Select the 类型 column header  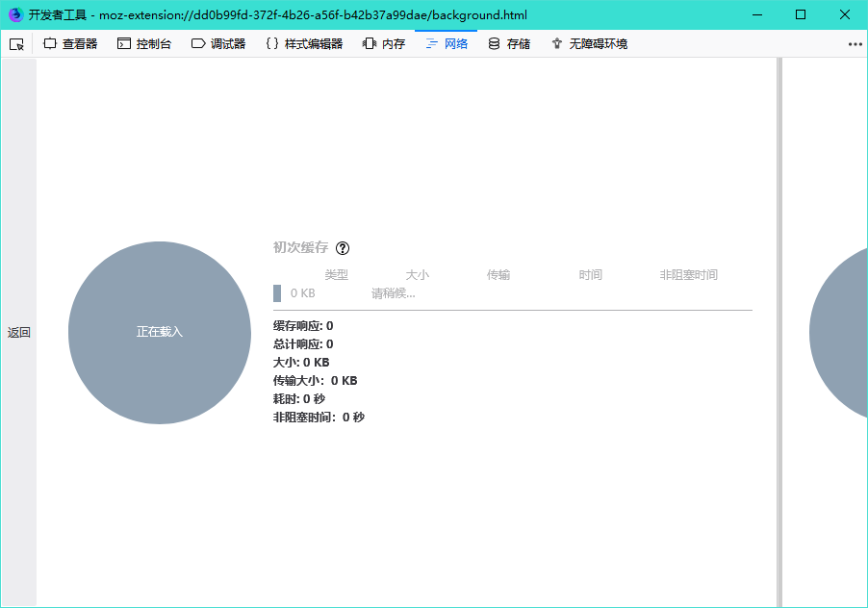click(x=336, y=274)
